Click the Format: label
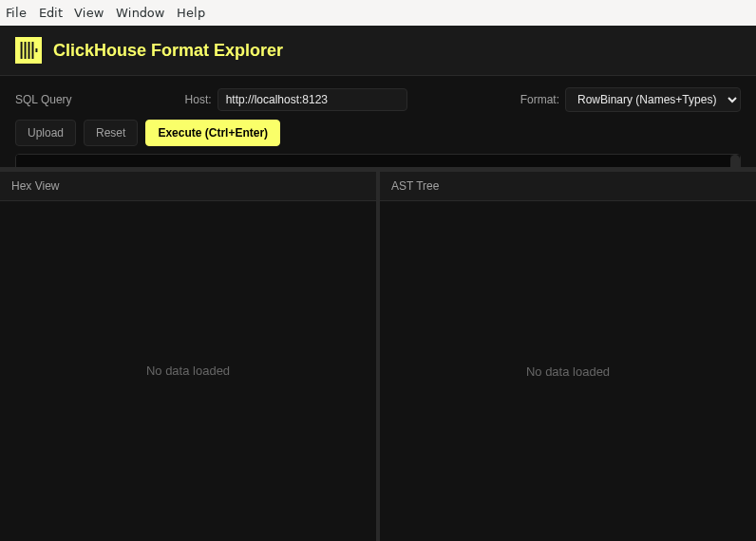 pyautogui.click(x=539, y=100)
